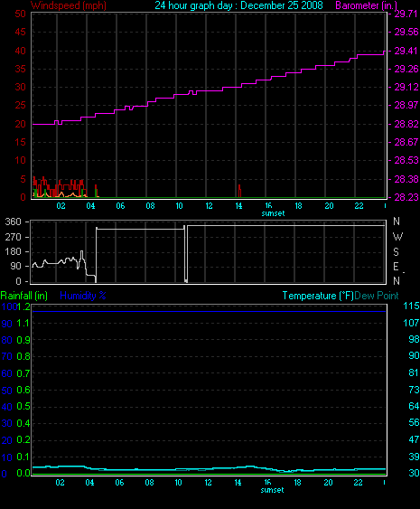This screenshot has width=420, height=509.
Task: Click the blue humidity line at 100%
Action: 210,311
